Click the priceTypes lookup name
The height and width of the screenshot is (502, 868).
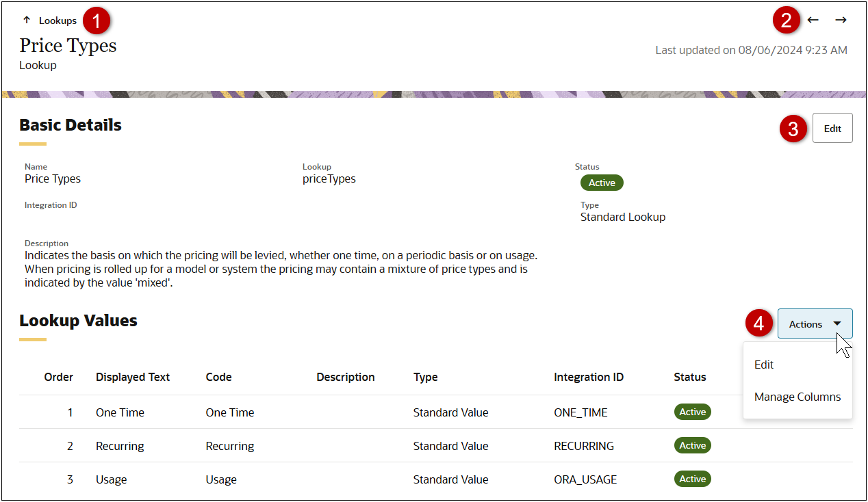pyautogui.click(x=329, y=179)
